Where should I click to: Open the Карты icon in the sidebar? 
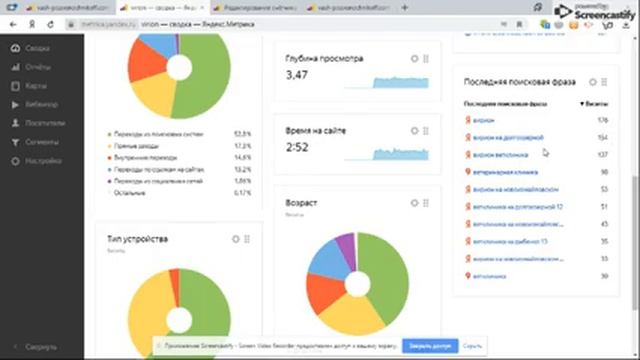coord(16,86)
